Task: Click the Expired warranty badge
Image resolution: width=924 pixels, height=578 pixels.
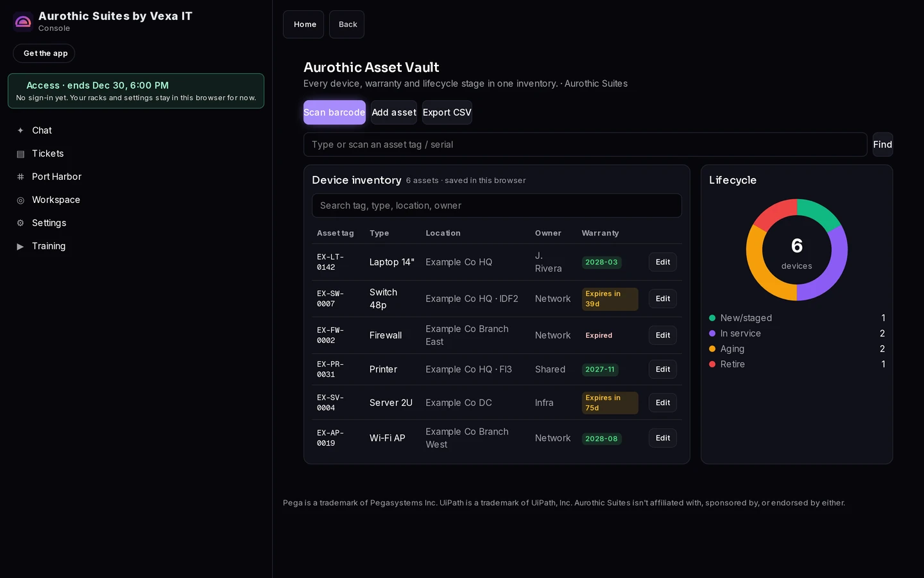Action: [x=599, y=335]
